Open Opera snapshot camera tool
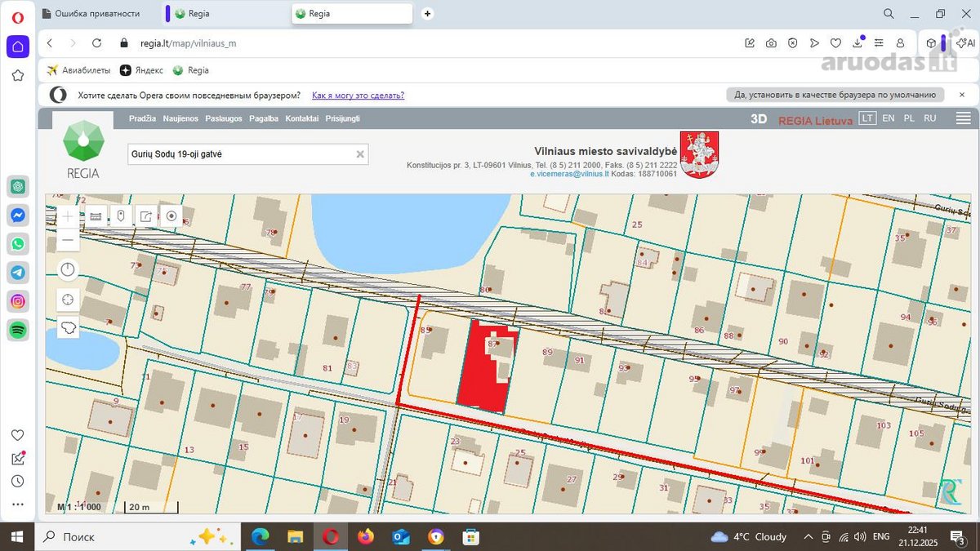 [x=771, y=43]
